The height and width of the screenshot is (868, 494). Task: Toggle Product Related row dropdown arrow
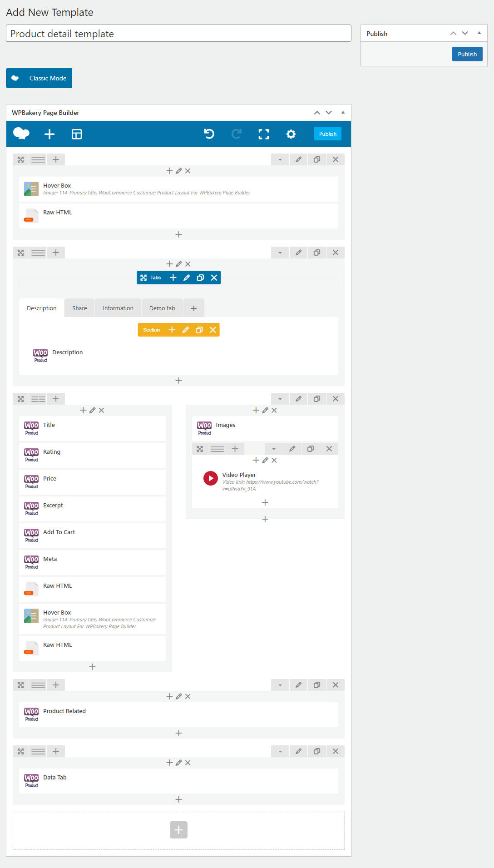pyautogui.click(x=280, y=685)
